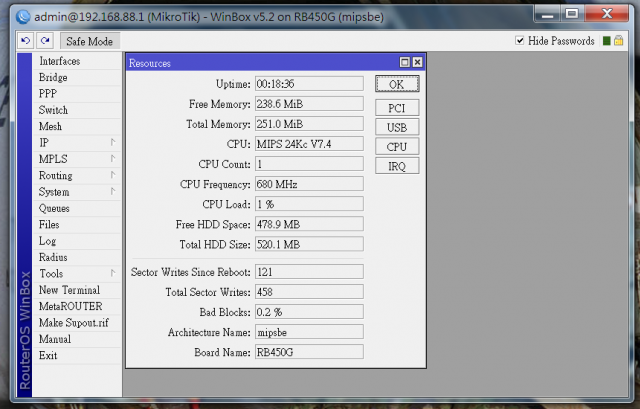This screenshot has height=409, width=640.
Task: Open the MetaROUTER menu item
Action: pyautogui.click(x=77, y=306)
